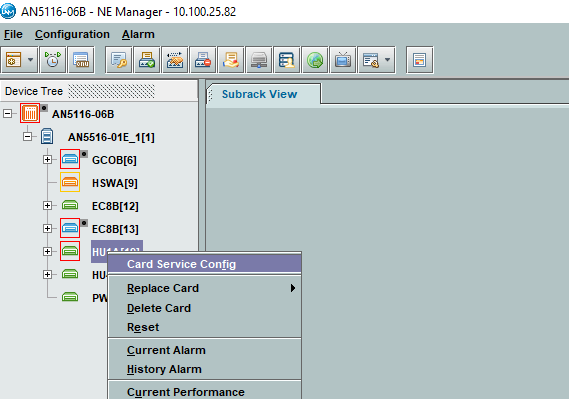Click the clock timing toolbar icon
Viewport: 569px width, 399px height.
coord(53,60)
